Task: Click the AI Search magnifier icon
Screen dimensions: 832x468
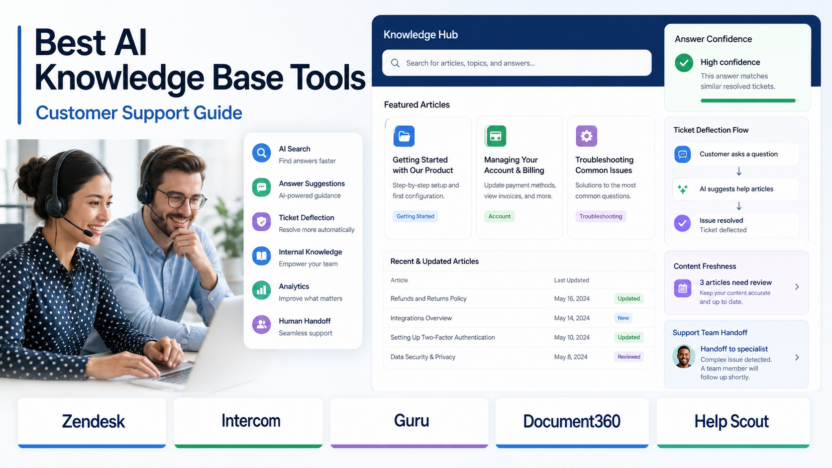Action: point(261,153)
